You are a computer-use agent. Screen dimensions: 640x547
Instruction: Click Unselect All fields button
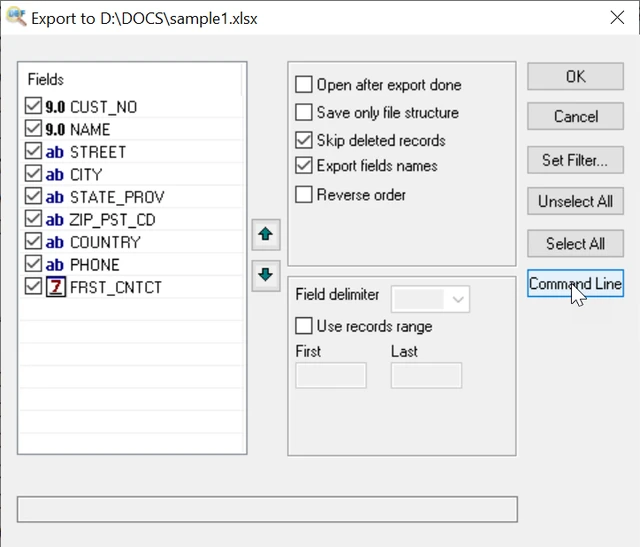click(x=575, y=201)
